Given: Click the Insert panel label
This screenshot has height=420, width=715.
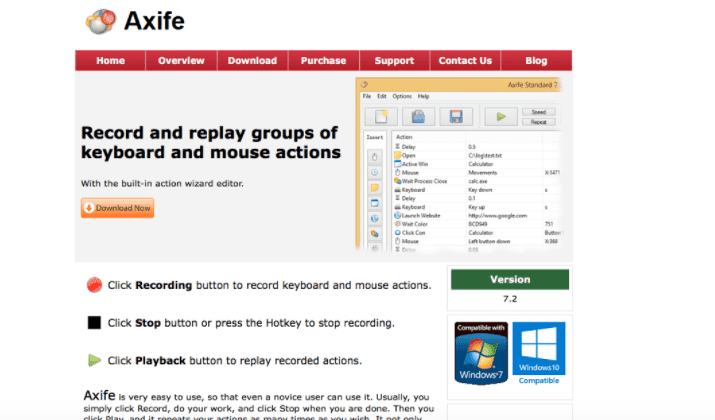Looking at the screenshot, I should (375, 137).
